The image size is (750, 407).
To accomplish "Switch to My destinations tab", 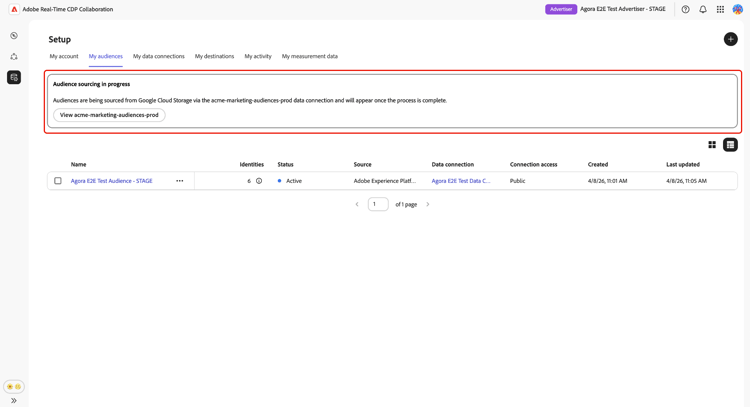I will pyautogui.click(x=214, y=56).
